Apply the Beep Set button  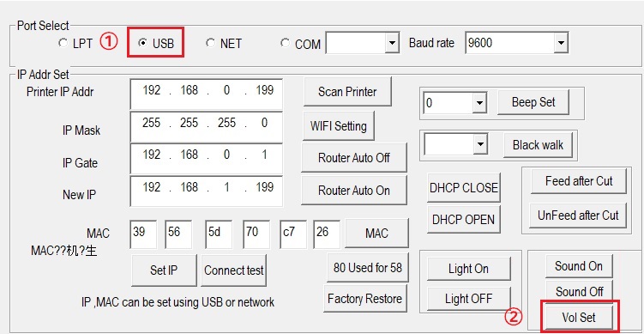[x=533, y=102]
